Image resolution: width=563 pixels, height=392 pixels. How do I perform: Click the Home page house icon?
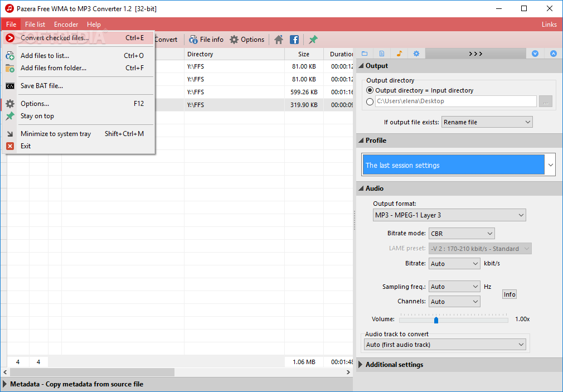[279, 40]
